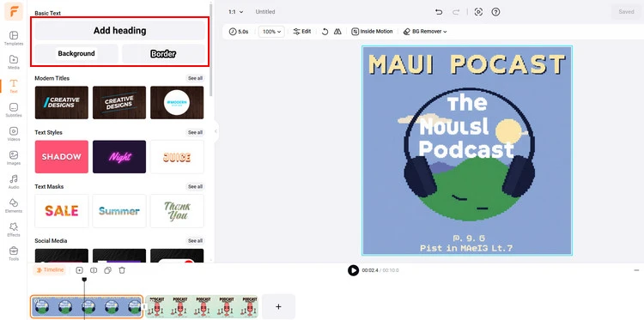Open the Audio sidebar panel

pos(14,182)
